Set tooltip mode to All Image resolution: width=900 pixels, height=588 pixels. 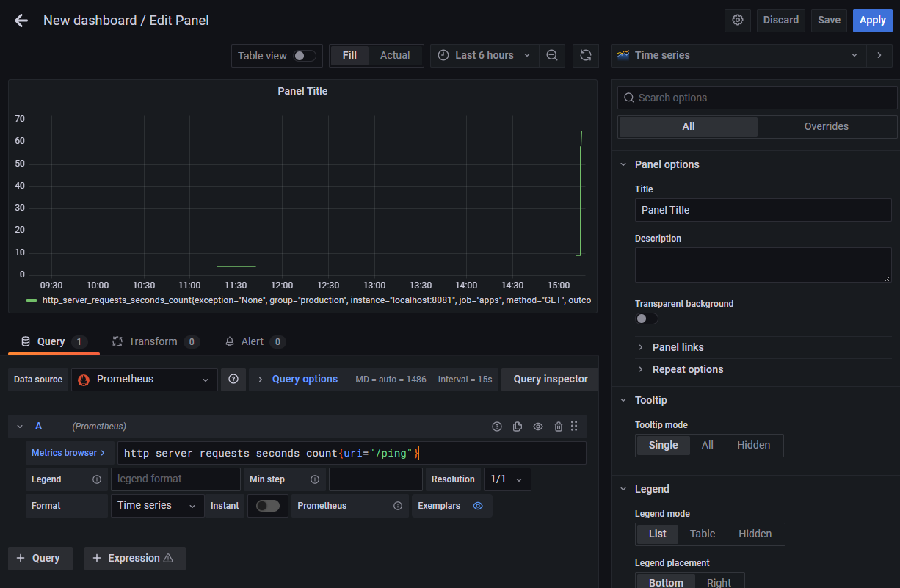(x=708, y=445)
